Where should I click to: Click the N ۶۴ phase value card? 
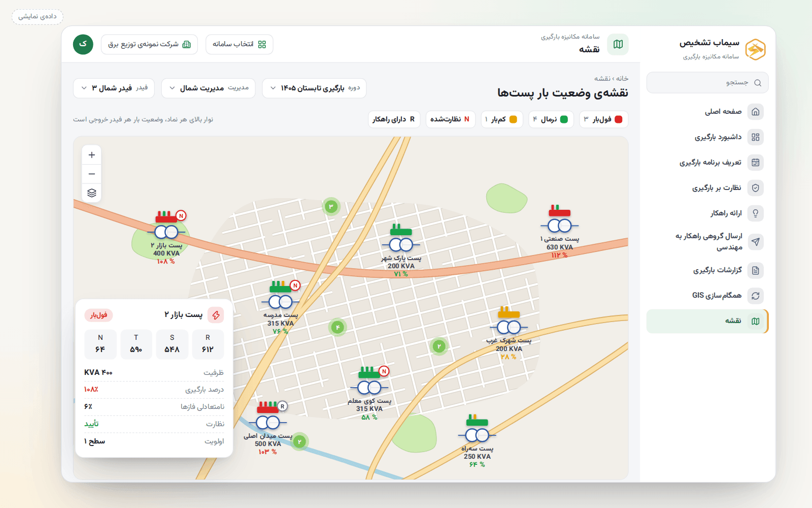(100, 344)
